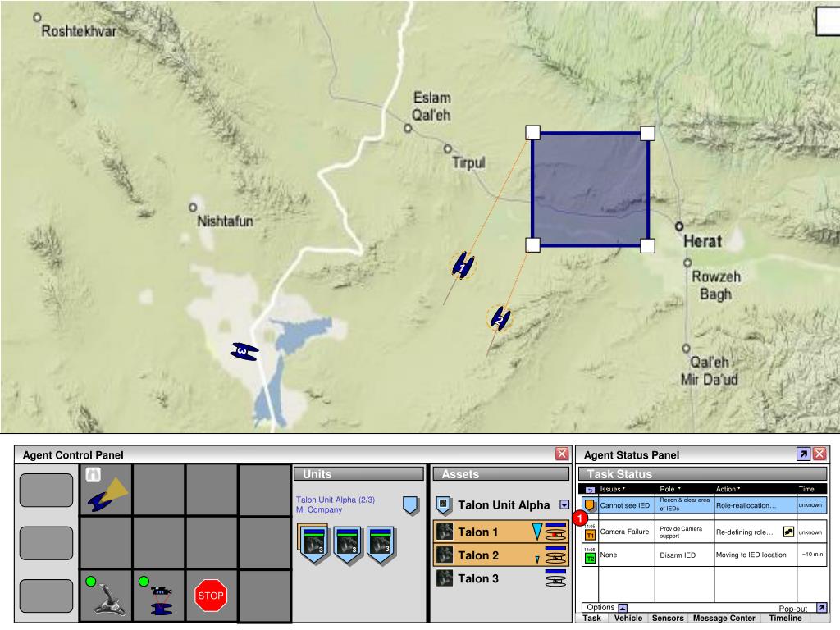Click the blue shield beside Talon Unit Alpha (2/3)
840x630 pixels.
[410, 505]
